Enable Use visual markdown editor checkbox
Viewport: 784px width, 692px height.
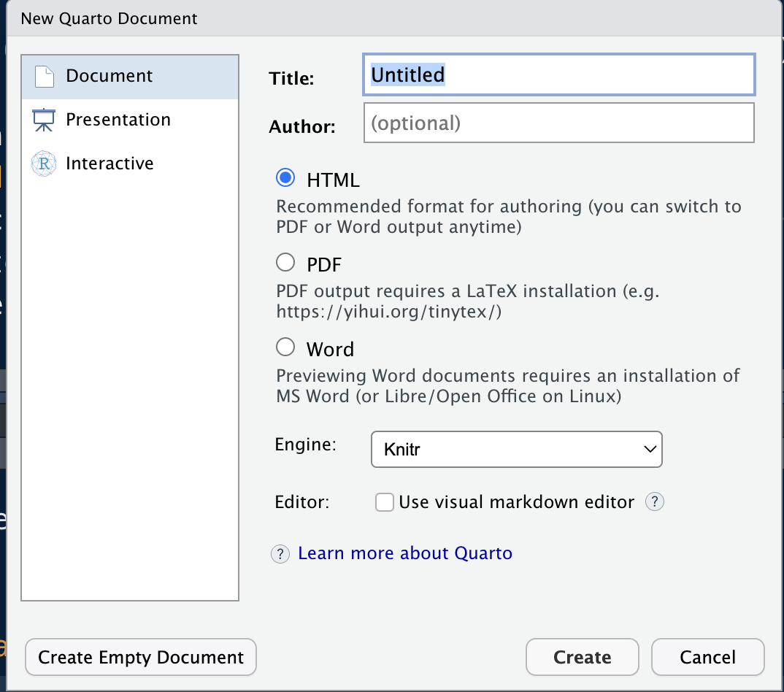[x=384, y=502]
